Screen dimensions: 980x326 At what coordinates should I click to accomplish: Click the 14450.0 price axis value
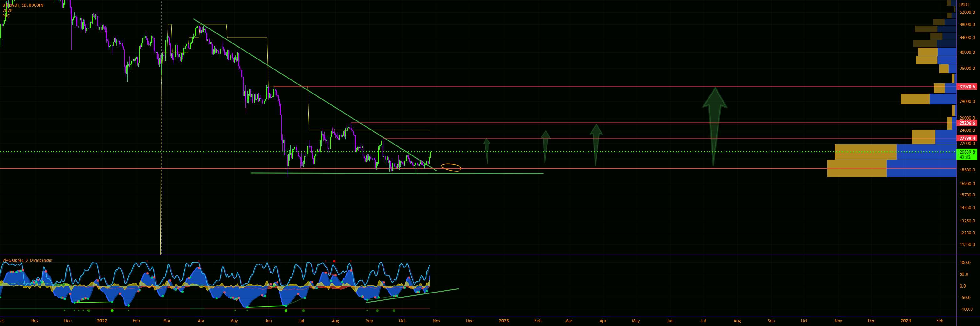(x=967, y=208)
